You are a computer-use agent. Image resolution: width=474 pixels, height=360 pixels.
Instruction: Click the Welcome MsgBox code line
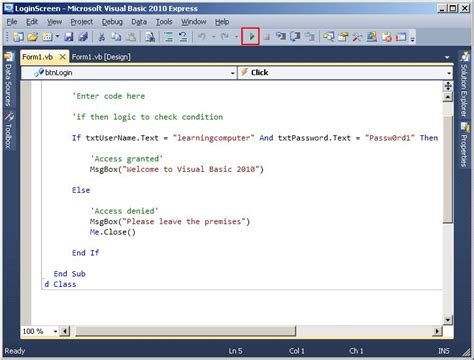pyautogui.click(x=177, y=169)
